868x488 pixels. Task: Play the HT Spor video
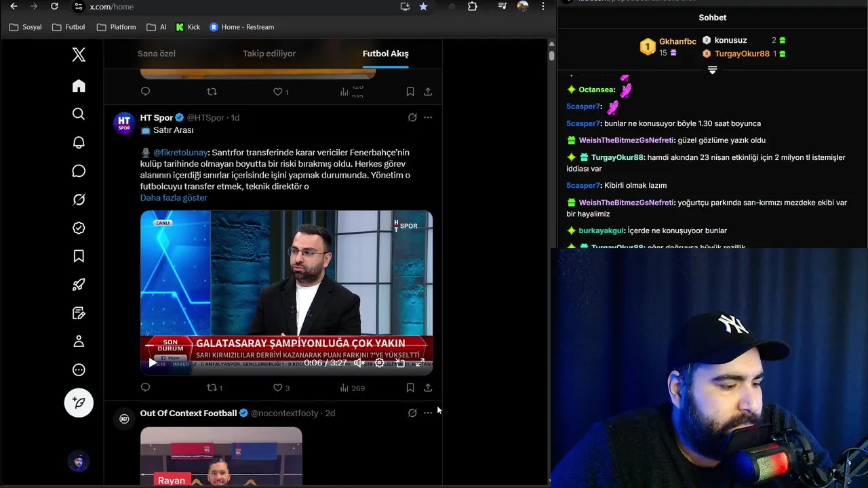152,363
